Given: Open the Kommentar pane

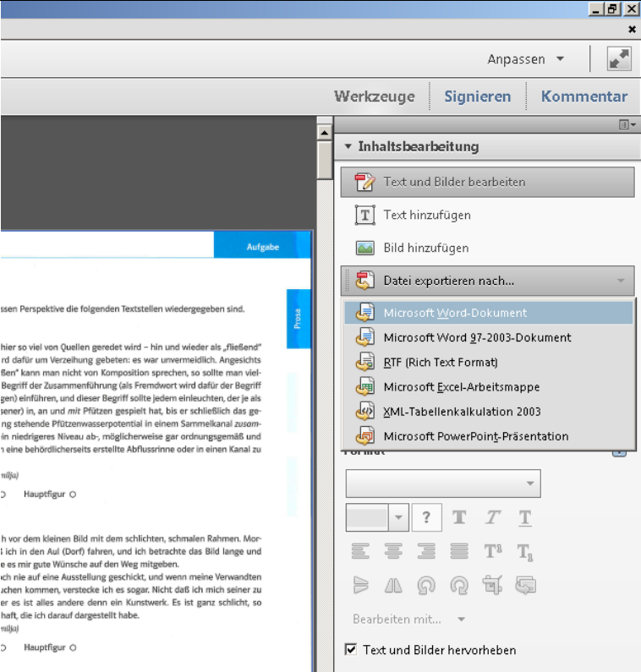Looking at the screenshot, I should point(584,96).
